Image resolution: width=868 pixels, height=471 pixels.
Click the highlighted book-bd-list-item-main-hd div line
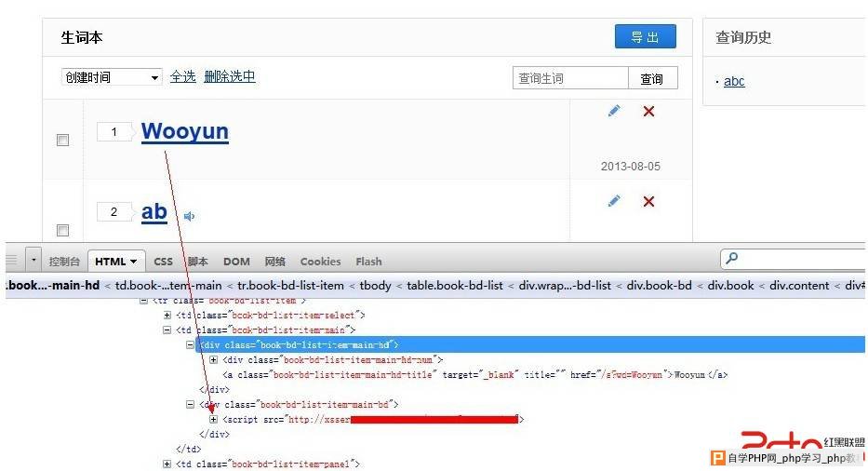[530, 344]
